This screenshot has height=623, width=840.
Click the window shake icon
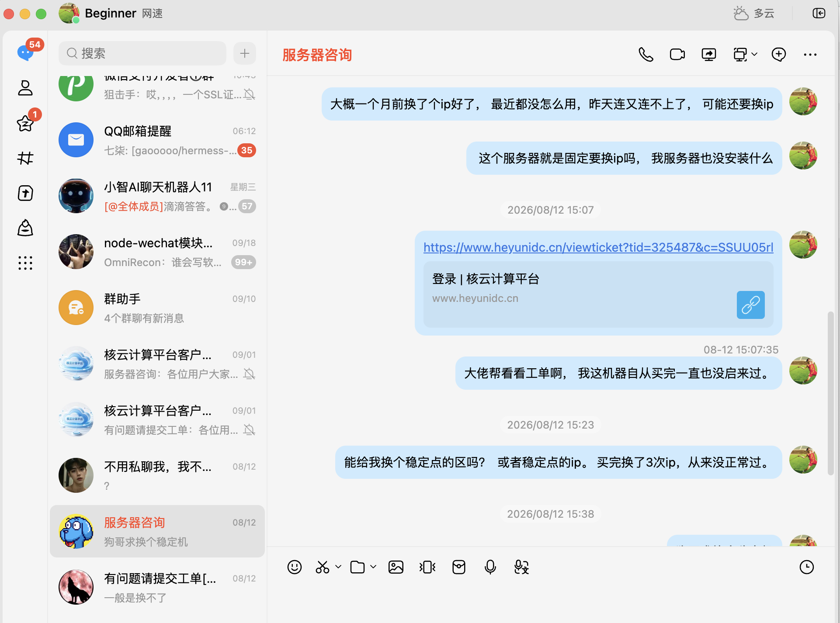(427, 567)
